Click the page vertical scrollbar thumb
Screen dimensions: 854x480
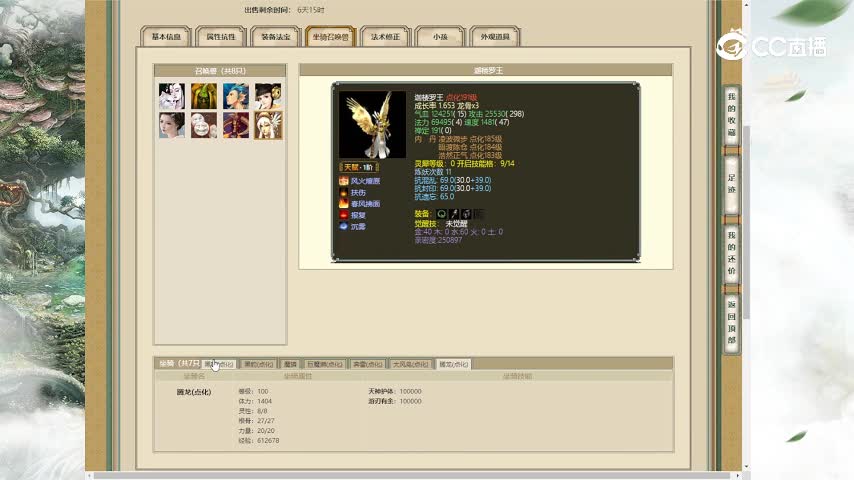746,222
